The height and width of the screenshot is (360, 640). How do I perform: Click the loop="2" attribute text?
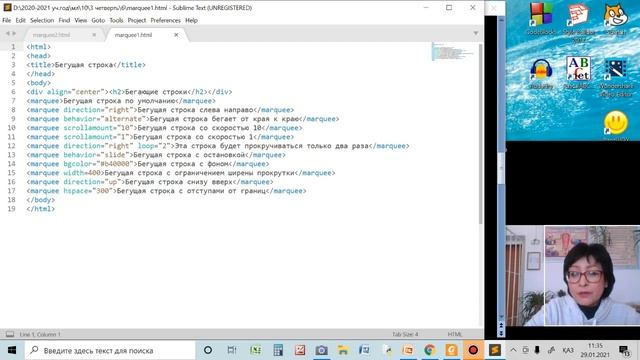pos(155,146)
